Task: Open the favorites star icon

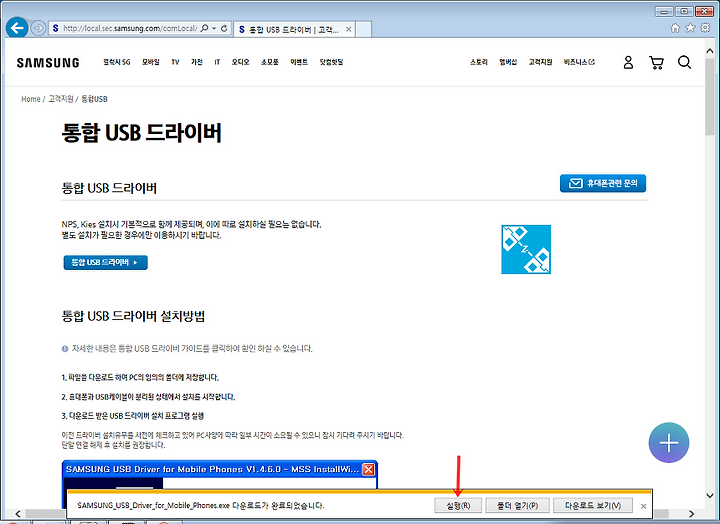Action: tap(690, 28)
